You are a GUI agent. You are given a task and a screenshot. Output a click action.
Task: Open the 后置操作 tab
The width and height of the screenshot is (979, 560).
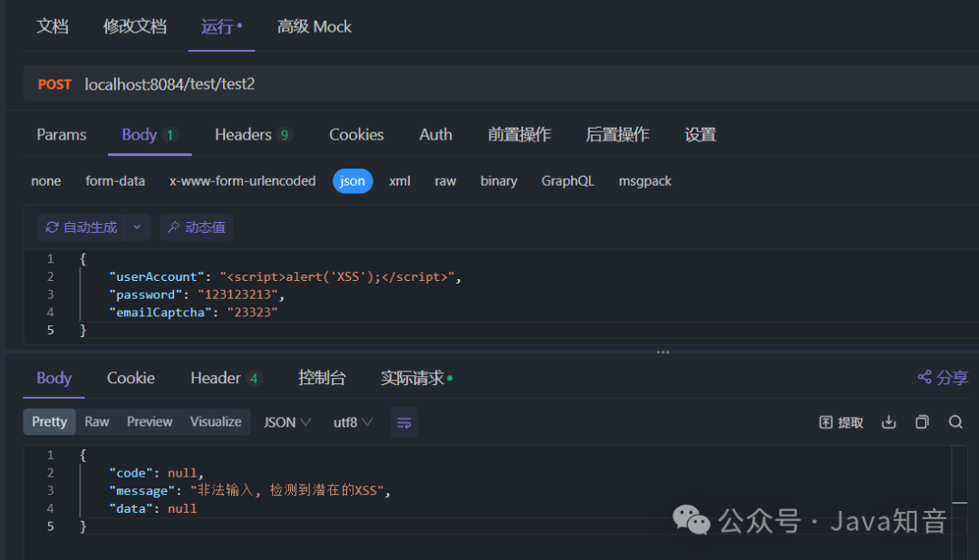[x=617, y=135]
